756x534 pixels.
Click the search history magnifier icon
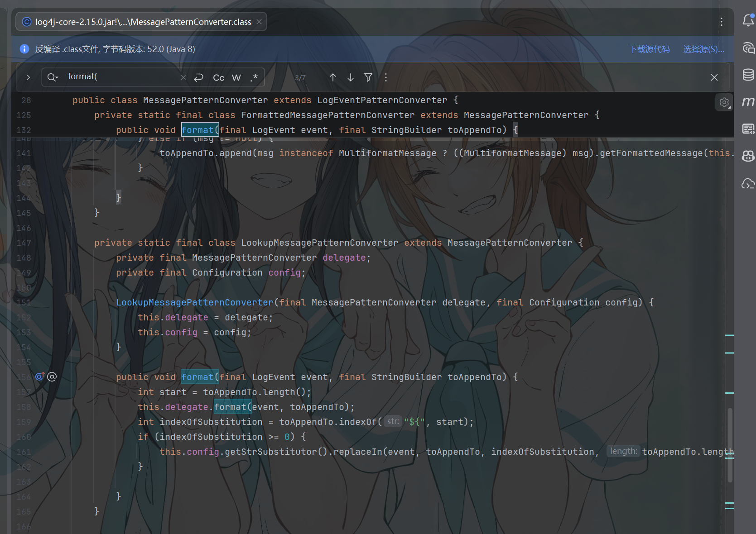click(53, 77)
